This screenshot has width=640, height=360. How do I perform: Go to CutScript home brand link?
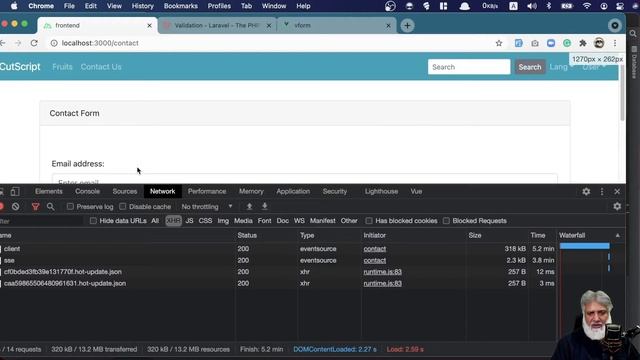pos(20,67)
